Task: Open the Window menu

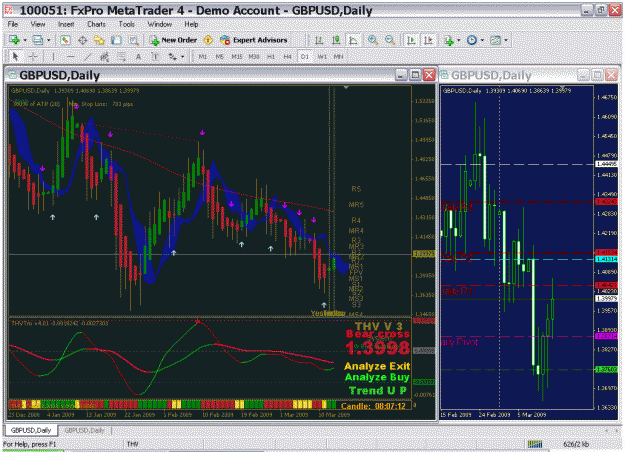Action: [159, 24]
